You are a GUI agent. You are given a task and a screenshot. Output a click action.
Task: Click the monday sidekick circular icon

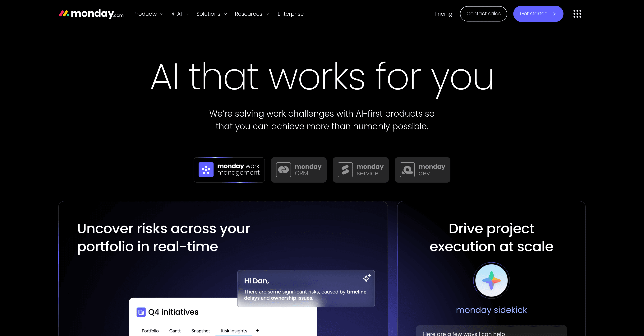point(491,280)
